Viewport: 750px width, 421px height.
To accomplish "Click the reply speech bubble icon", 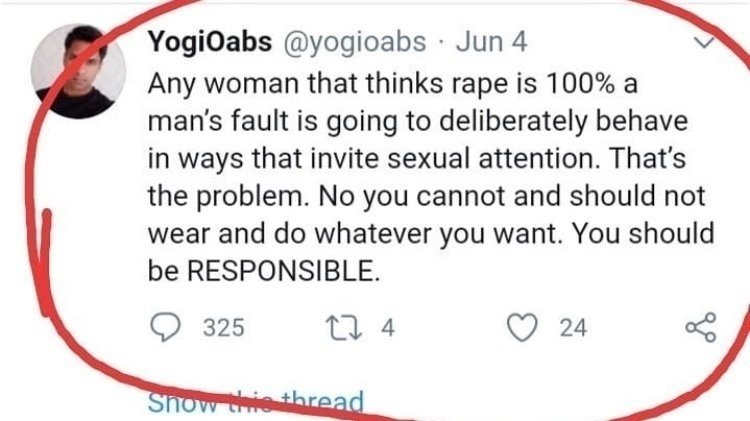I will [163, 328].
